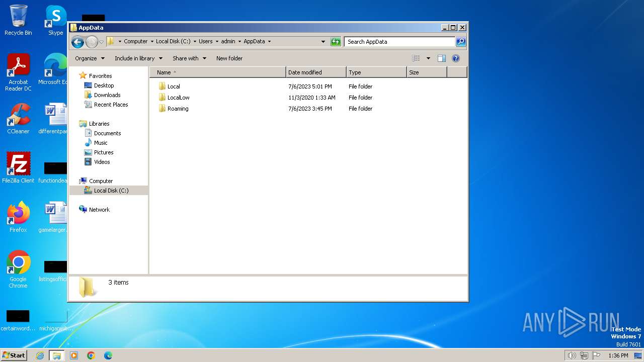Viewport: 644px width, 362px height.
Task: Sort by the Type column header
Action: coord(376,72)
